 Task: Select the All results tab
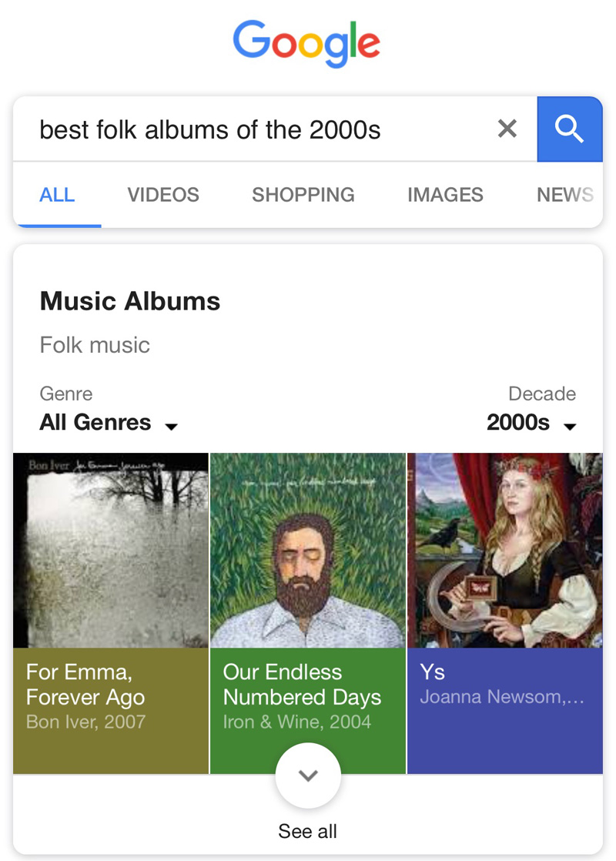click(x=57, y=195)
